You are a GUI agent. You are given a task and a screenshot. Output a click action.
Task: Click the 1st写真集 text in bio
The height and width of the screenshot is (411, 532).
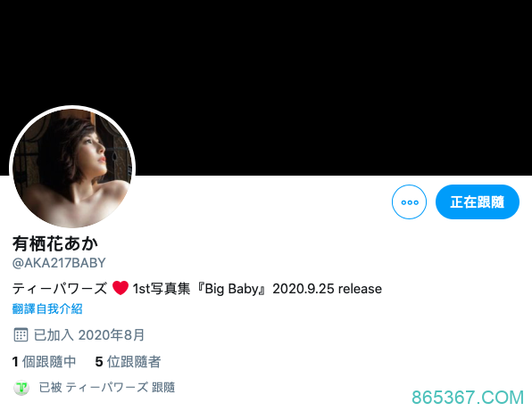(x=162, y=289)
